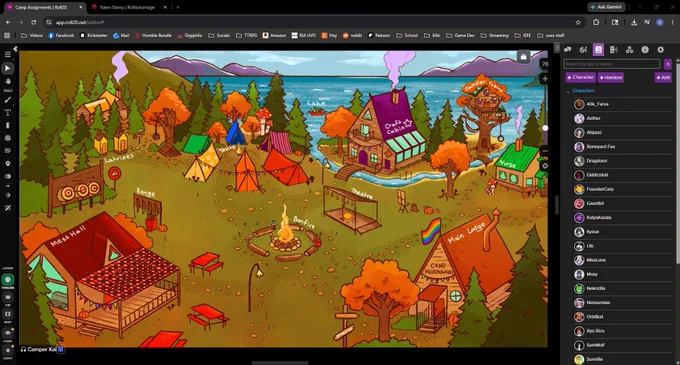Pick the Draw brush tool
This screenshot has height=365, width=680.
click(7, 100)
